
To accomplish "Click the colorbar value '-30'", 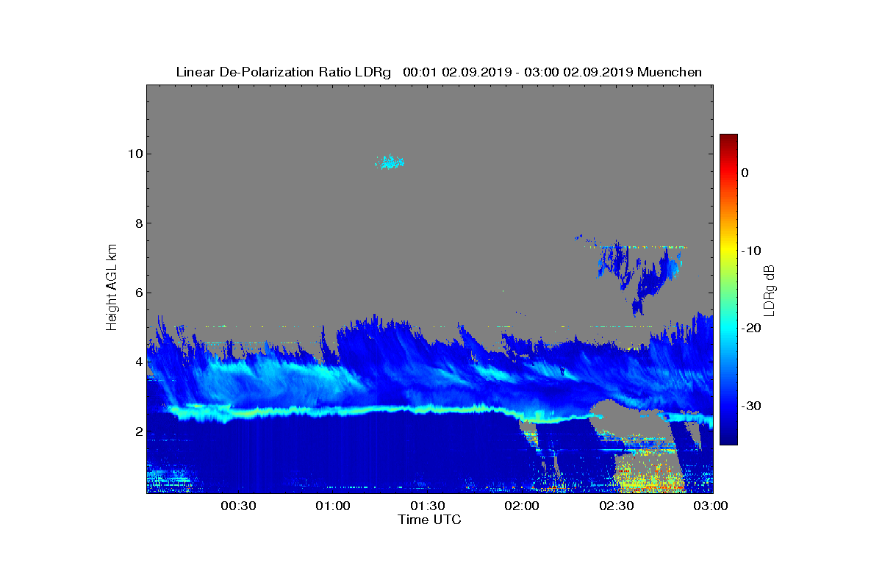I will pos(750,406).
